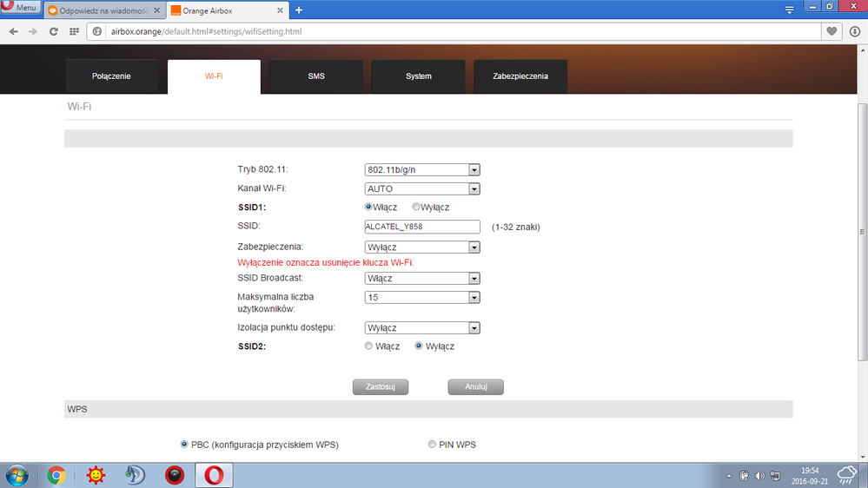Expand the Maksymalna liczba użytkowników dropdown
Image resolution: width=868 pixels, height=488 pixels.
point(422,297)
